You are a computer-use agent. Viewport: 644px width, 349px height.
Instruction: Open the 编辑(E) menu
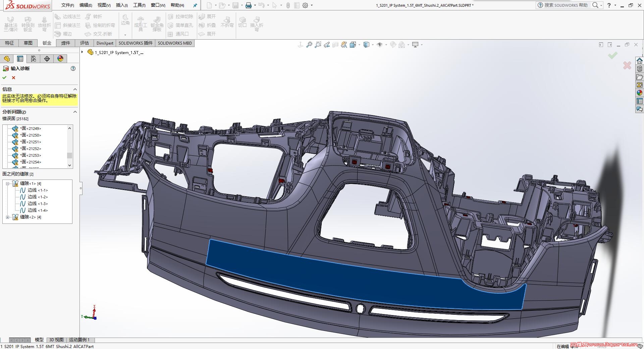point(86,5)
